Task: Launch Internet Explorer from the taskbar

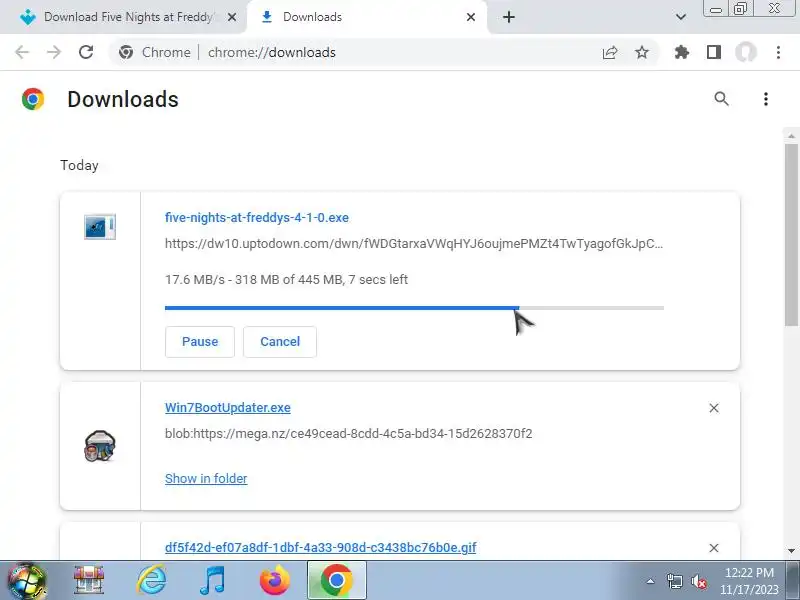Action: tap(152, 581)
